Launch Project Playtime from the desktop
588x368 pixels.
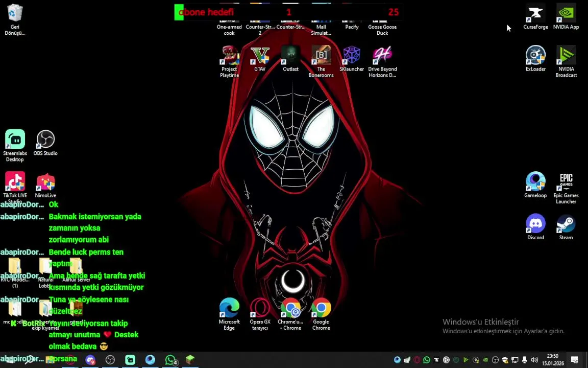click(x=229, y=61)
